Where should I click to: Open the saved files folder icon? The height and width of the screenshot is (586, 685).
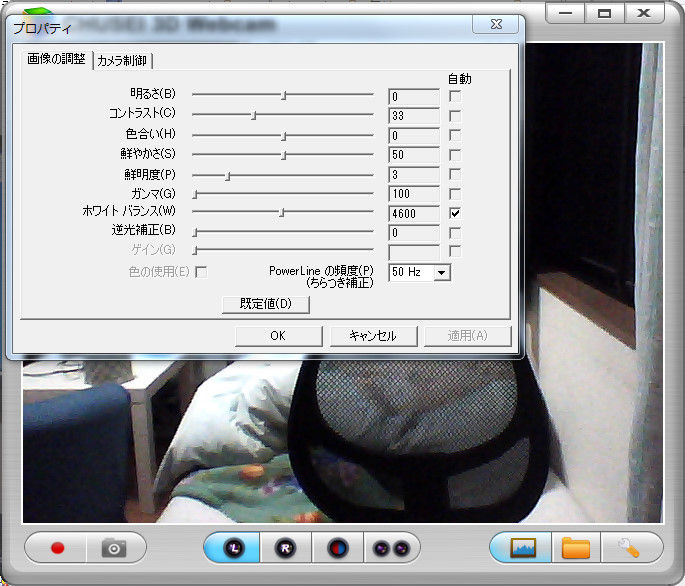tap(576, 547)
